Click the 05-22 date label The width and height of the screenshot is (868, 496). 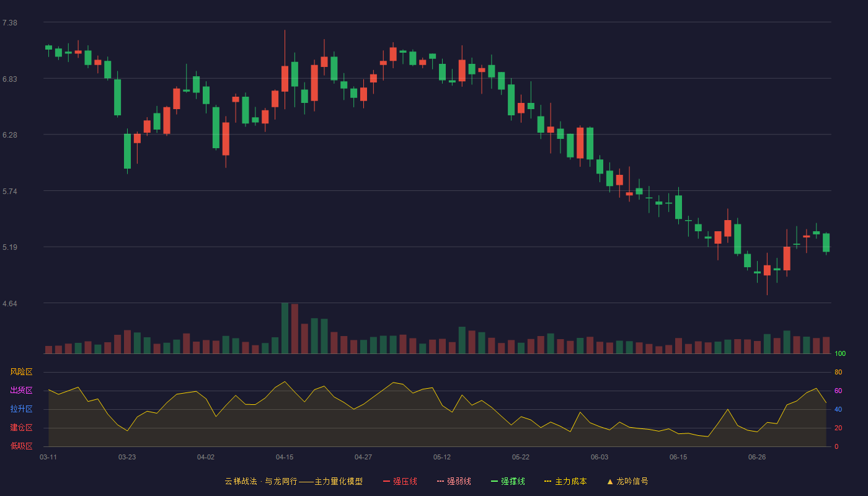tap(521, 457)
